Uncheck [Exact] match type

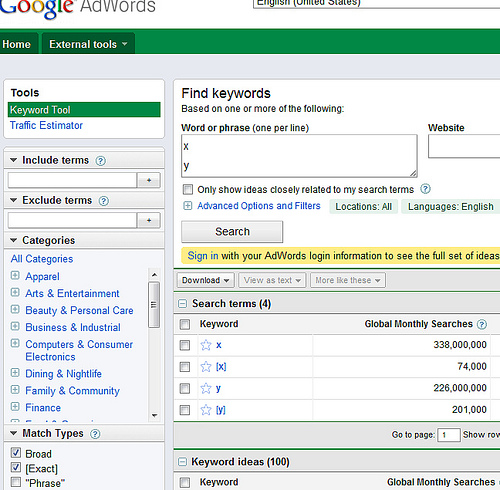(x=16, y=467)
